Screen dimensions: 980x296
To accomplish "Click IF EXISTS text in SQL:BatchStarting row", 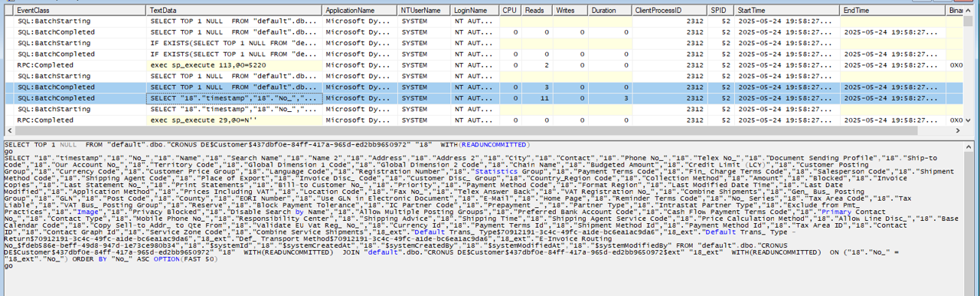I will [234, 43].
